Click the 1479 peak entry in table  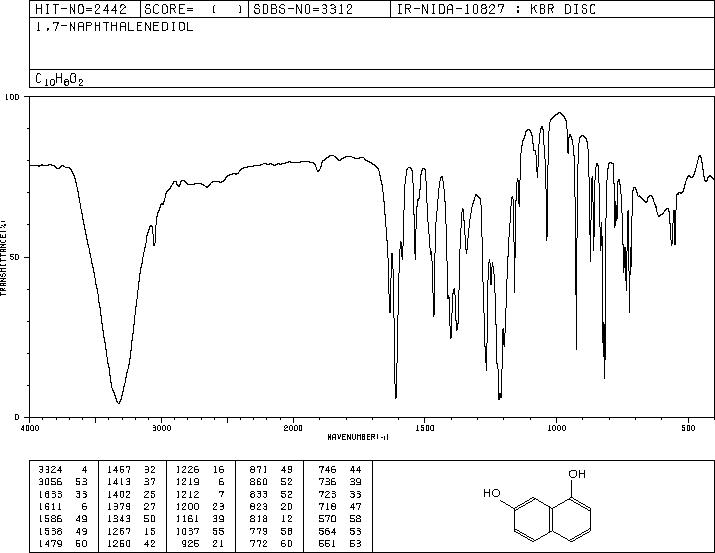click(63, 543)
